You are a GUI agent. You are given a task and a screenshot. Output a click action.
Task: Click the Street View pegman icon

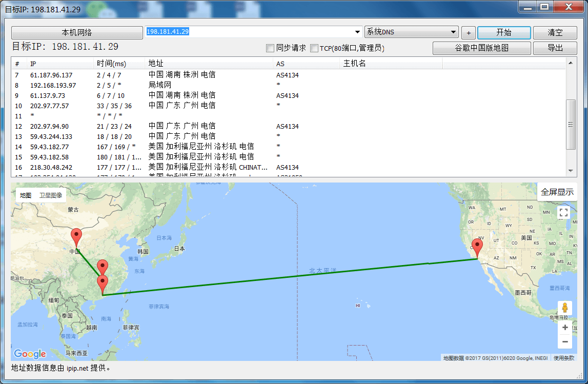pyautogui.click(x=564, y=308)
